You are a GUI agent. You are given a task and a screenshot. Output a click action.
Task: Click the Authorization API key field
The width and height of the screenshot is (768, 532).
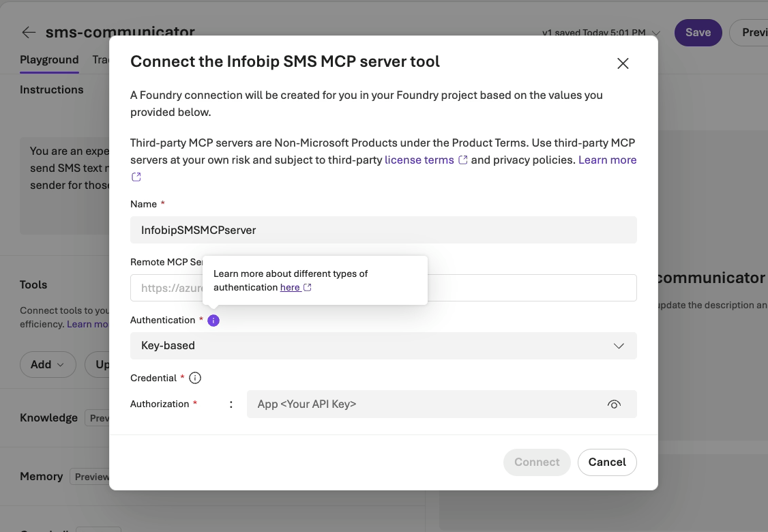click(442, 404)
